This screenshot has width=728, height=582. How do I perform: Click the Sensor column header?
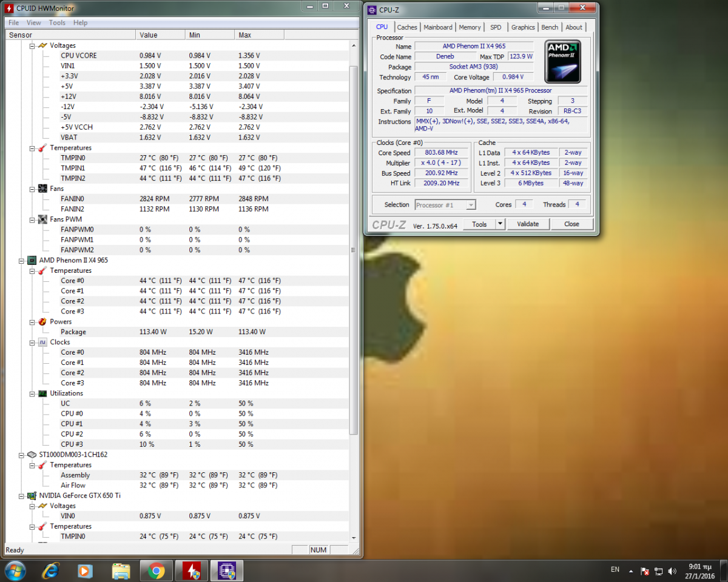tap(69, 35)
